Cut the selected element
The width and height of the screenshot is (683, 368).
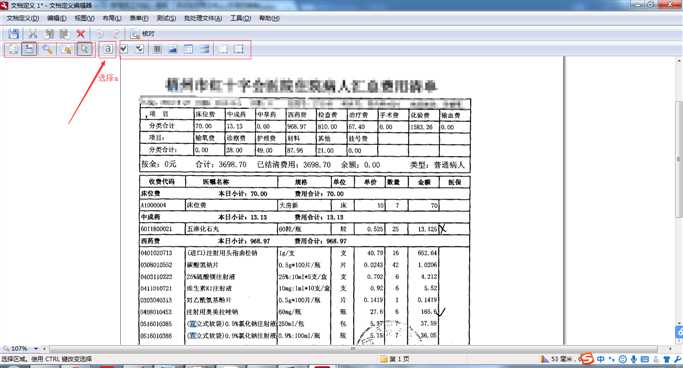pyautogui.click(x=33, y=34)
